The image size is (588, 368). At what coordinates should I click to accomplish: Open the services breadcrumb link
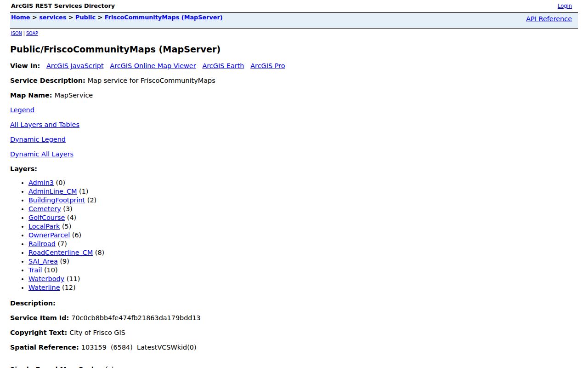pos(53,17)
